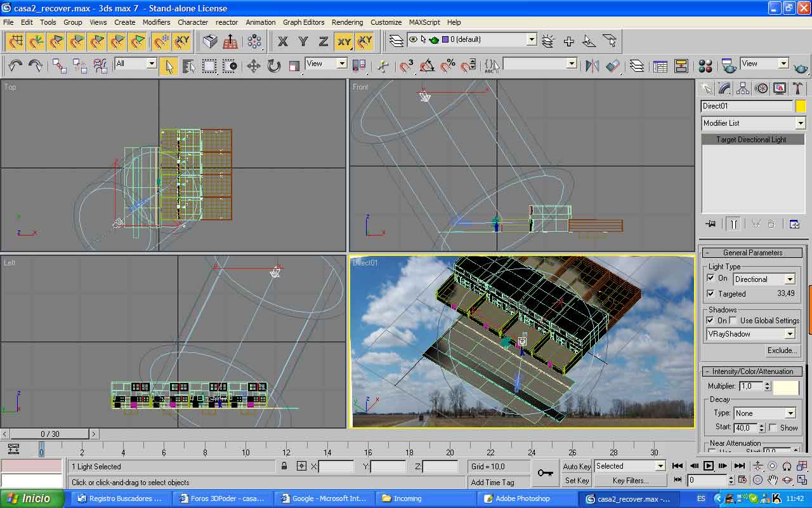Restrict transform to the X axis
812x508 pixels.
(283, 41)
